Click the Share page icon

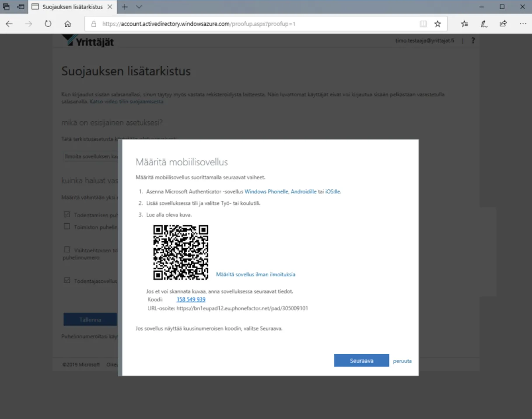click(x=503, y=24)
